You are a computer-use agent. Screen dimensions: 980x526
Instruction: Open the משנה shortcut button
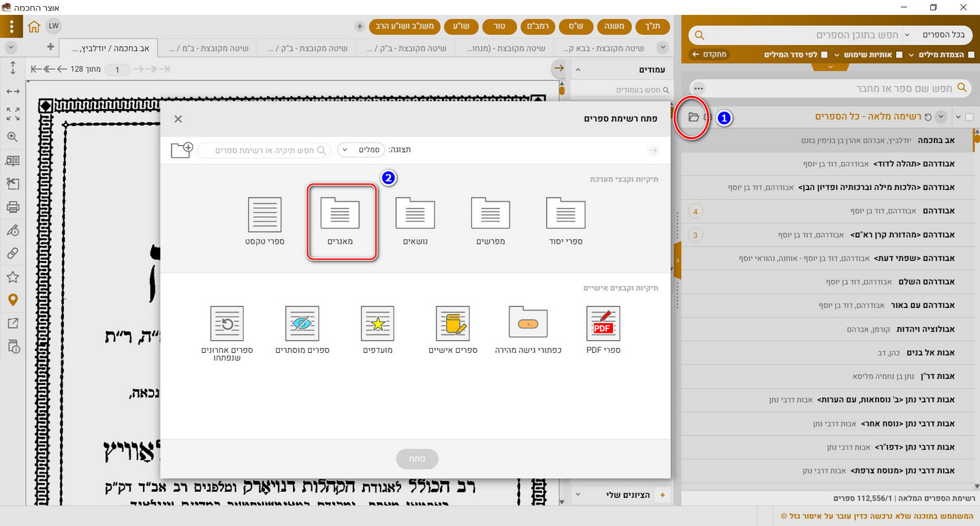pyautogui.click(x=615, y=27)
